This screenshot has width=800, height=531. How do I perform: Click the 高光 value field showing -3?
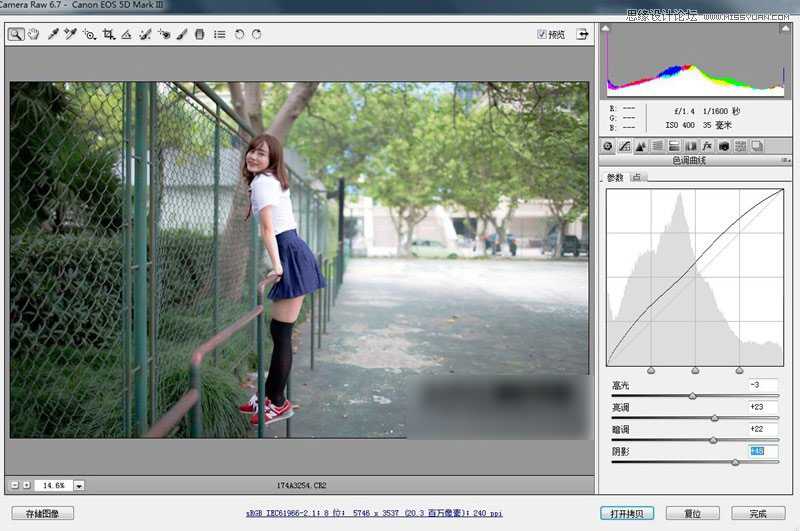coord(763,385)
